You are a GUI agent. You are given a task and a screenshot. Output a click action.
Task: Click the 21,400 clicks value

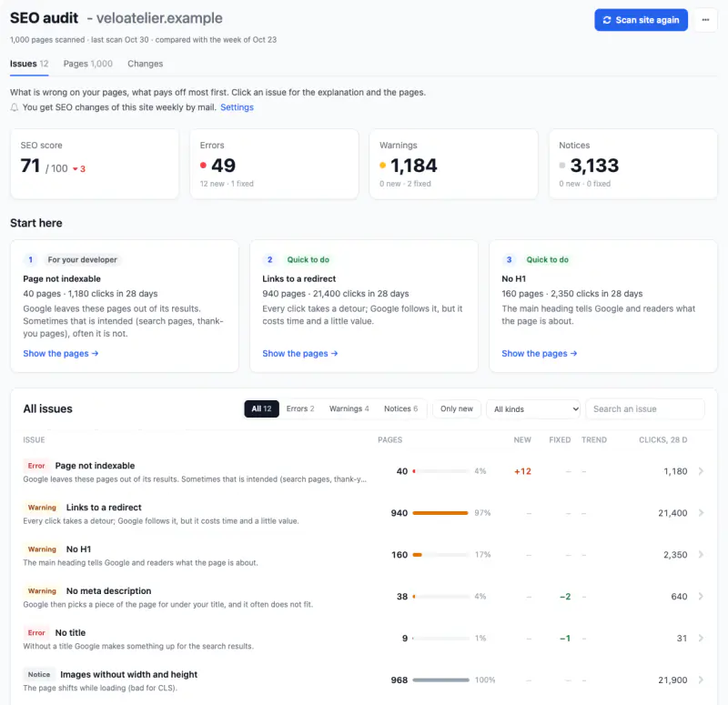tap(672, 513)
